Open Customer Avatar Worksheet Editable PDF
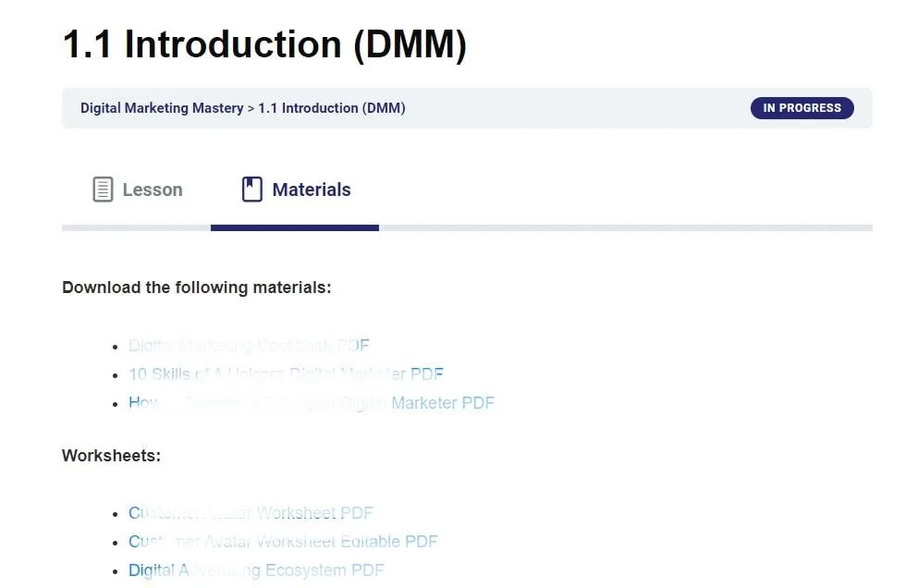Image resolution: width=905 pixels, height=588 pixels. [283, 542]
